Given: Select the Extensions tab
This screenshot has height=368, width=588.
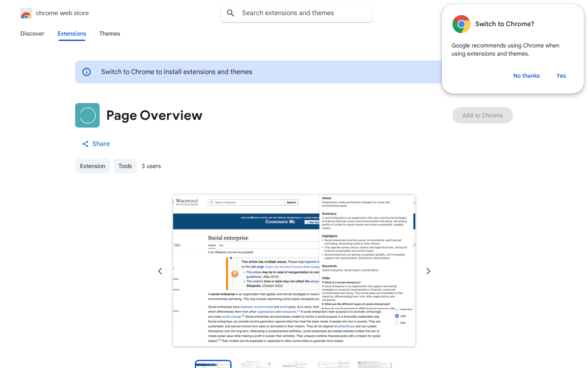Looking at the screenshot, I should [x=72, y=34].
